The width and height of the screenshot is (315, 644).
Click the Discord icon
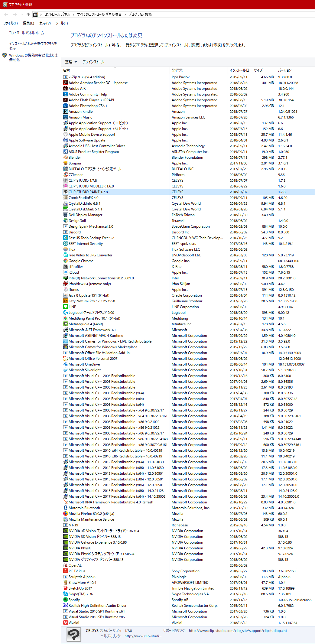[x=65, y=232]
